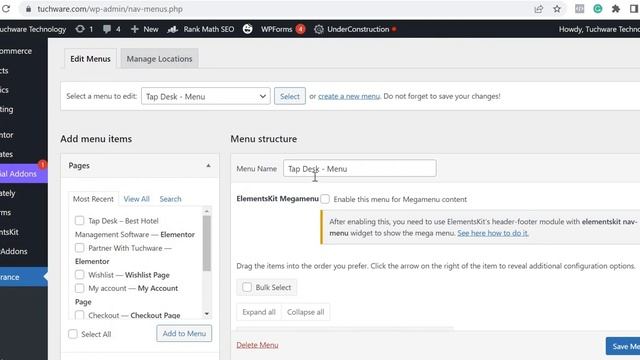The image size is (640, 360).
Task: Click the updates circular arrows icon
Action: [x=80, y=29]
